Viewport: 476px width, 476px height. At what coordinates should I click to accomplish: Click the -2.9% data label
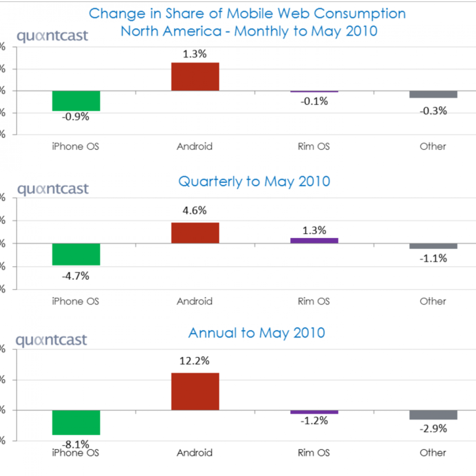433,428
